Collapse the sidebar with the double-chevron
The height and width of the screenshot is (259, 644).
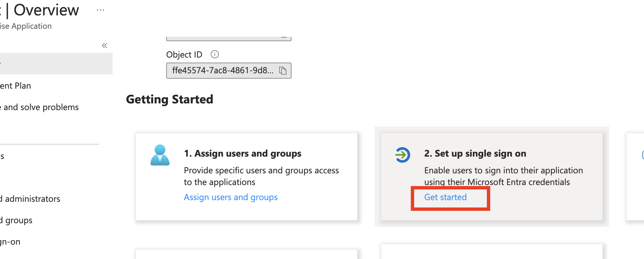(x=105, y=46)
